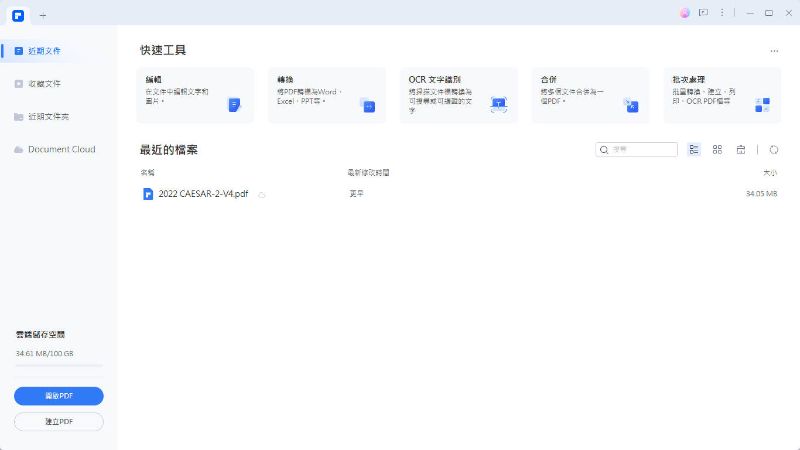Sort by the 名稱 column header
Image resolution: width=800 pixels, height=450 pixels.
(147, 173)
